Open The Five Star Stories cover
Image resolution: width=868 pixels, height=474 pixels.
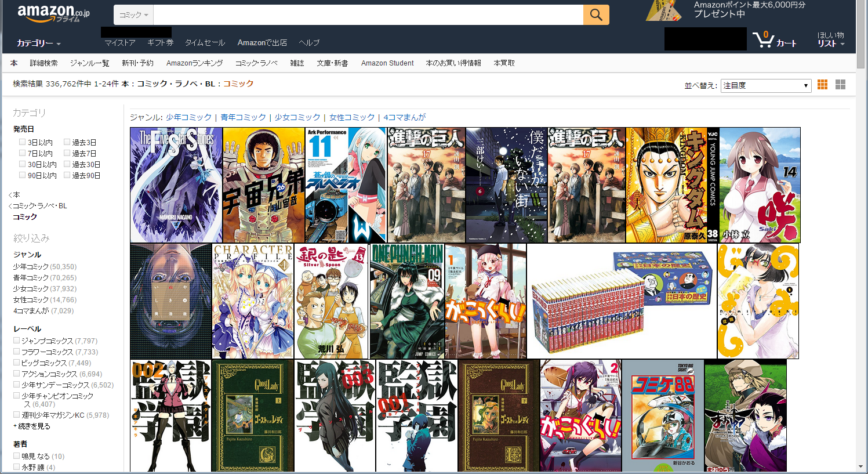pos(176,185)
